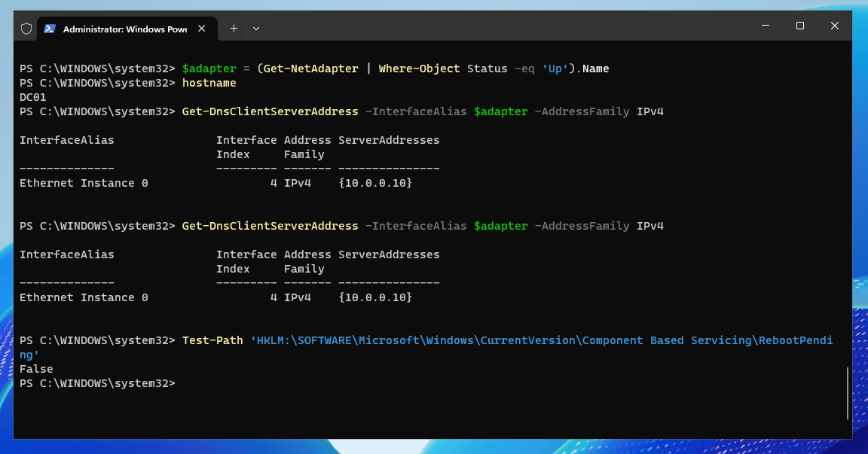Click the terminal vertical scrollbar thumb

[x=847, y=393]
